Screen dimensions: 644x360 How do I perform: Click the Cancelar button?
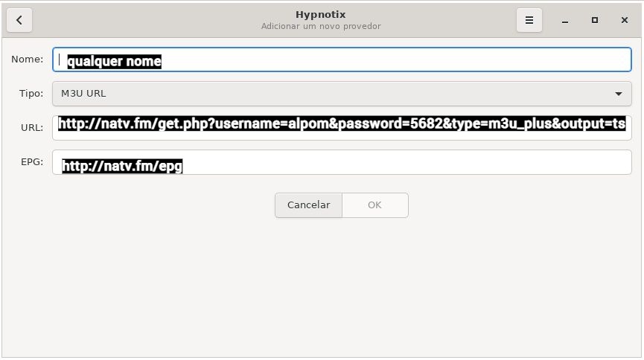coord(308,205)
